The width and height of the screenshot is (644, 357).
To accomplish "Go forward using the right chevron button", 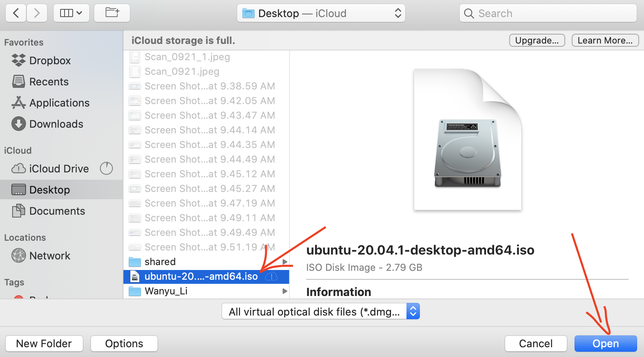I will 37,13.
